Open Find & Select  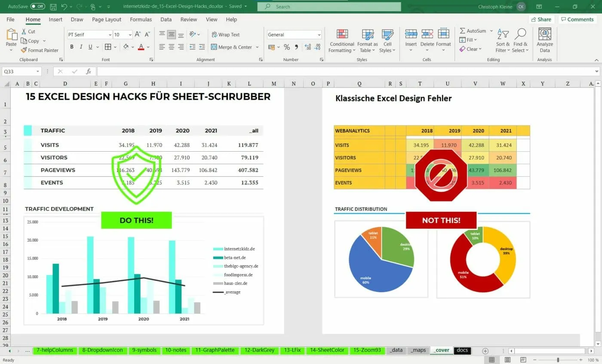(520, 40)
